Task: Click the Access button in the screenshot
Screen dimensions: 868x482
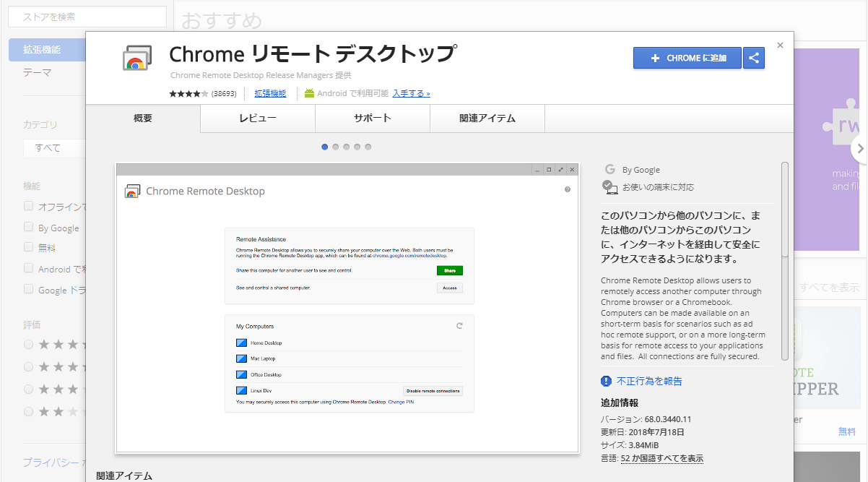Action: 449,288
